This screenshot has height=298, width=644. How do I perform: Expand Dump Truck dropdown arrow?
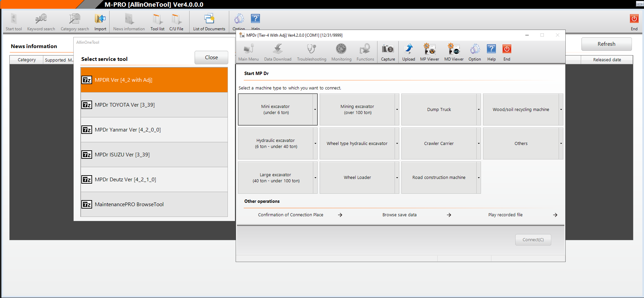point(479,110)
